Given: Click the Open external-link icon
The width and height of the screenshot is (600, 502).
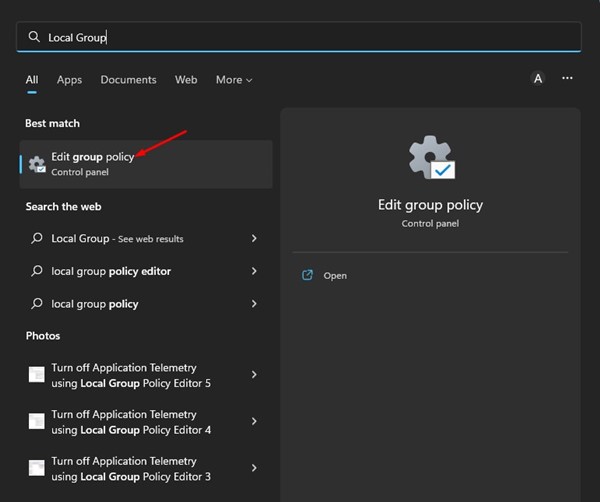Looking at the screenshot, I should [x=308, y=275].
